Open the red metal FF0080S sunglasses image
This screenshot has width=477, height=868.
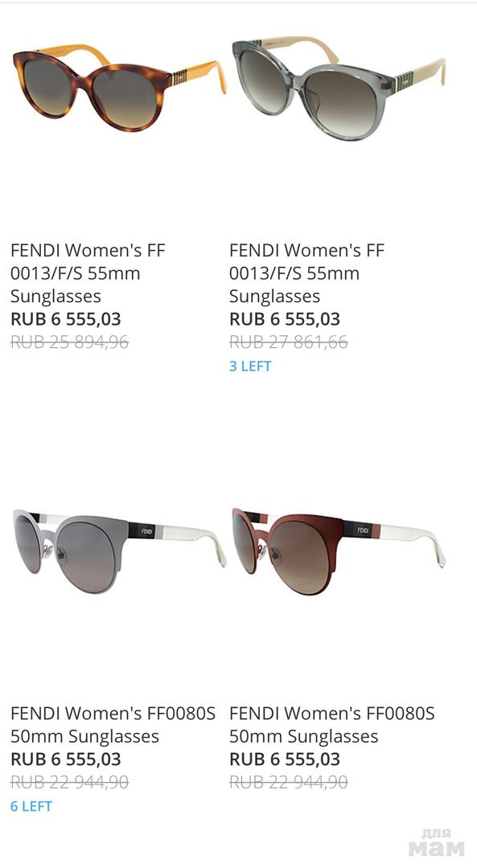(x=339, y=551)
